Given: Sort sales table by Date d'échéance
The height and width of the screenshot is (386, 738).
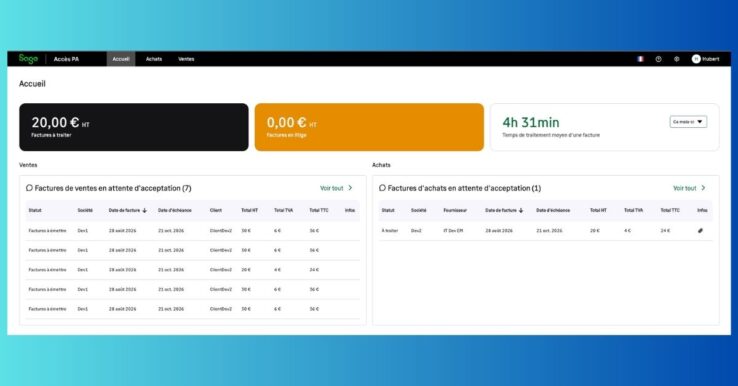Looking at the screenshot, I should 175,210.
